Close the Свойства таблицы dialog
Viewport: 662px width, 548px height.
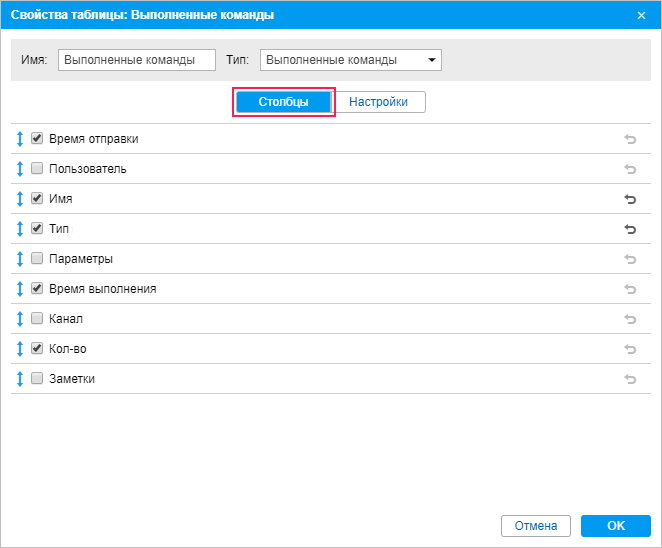(x=641, y=15)
